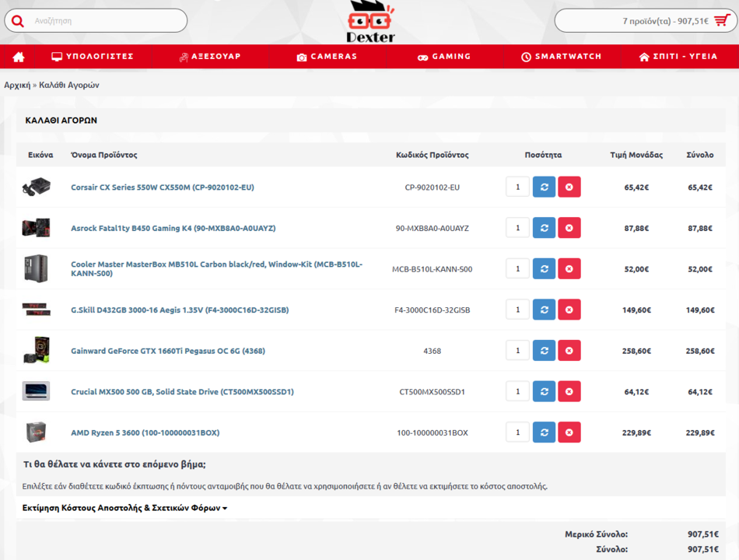Remove Cooler Master MB510L from cart
The image size is (739, 560).
569,268
